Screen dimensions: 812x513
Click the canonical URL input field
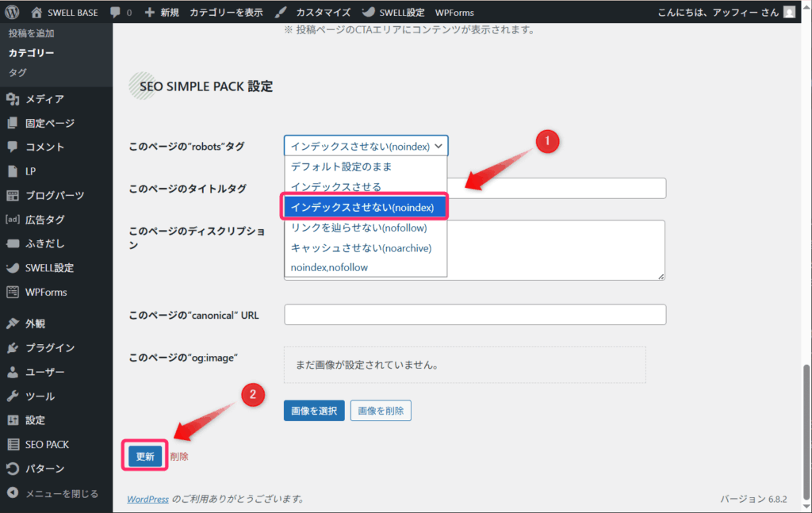[475, 315]
